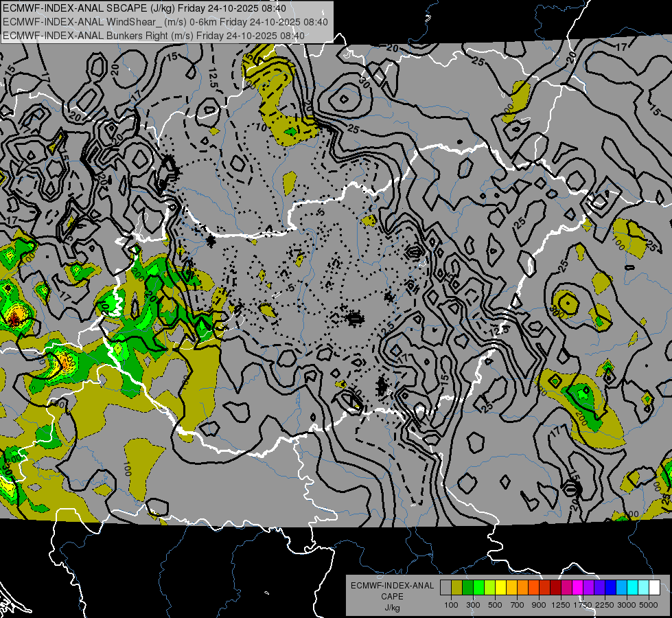Click the 1250 label in legend
The image size is (672, 618).
tap(561, 605)
